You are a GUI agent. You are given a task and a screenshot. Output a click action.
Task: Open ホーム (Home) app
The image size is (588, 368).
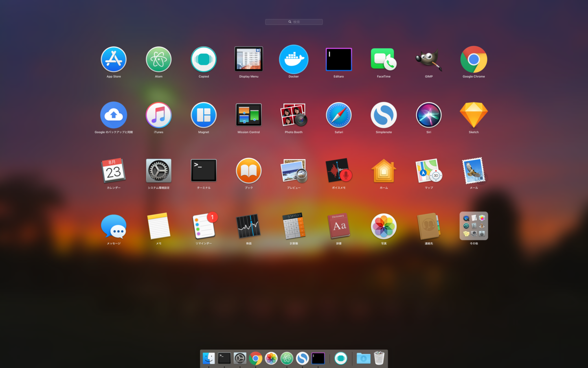pyautogui.click(x=384, y=171)
